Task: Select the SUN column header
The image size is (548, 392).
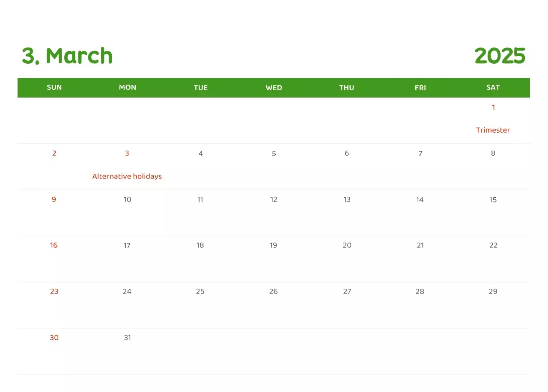Action: click(54, 87)
